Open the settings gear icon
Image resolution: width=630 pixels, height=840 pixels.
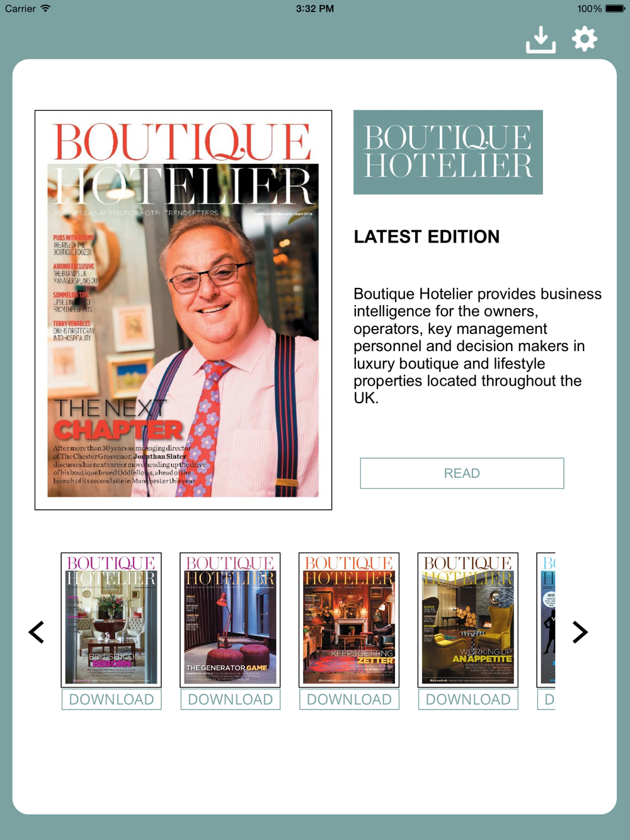[585, 39]
